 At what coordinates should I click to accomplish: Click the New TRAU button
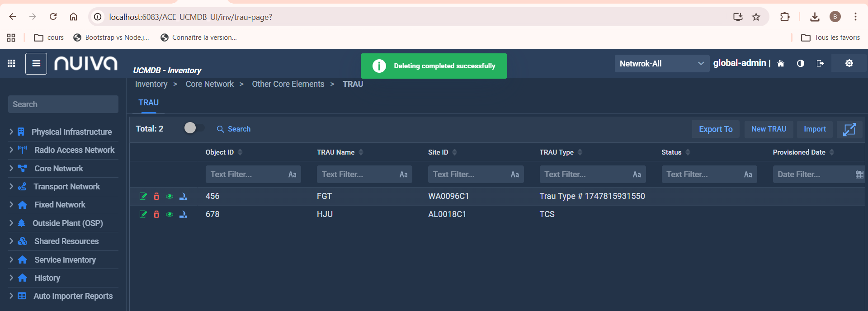pos(769,129)
